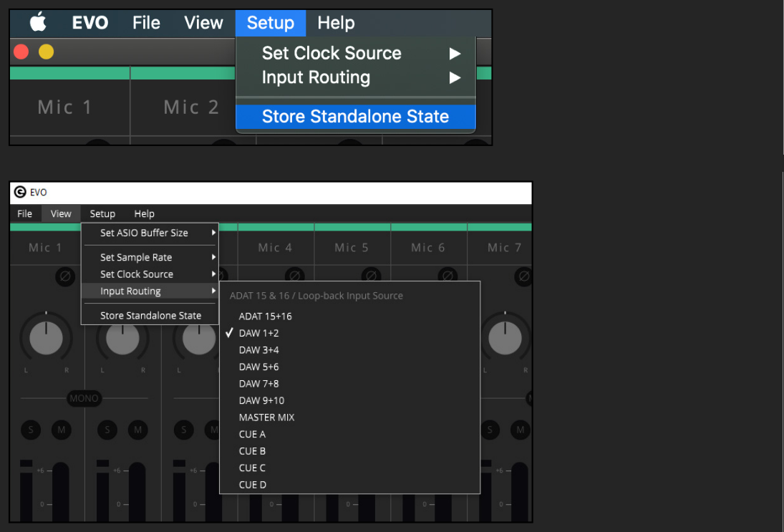
Task: Mute the Mic 1 channel
Action: 62,430
